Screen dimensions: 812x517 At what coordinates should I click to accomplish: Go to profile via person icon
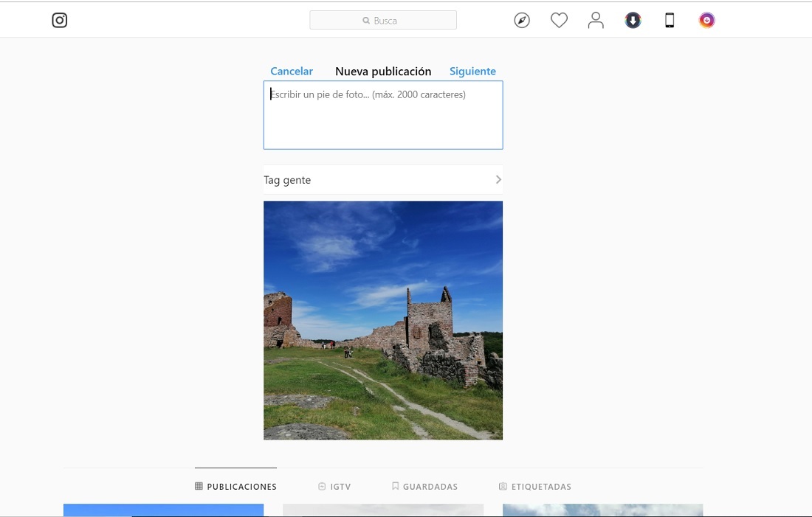[x=596, y=21]
